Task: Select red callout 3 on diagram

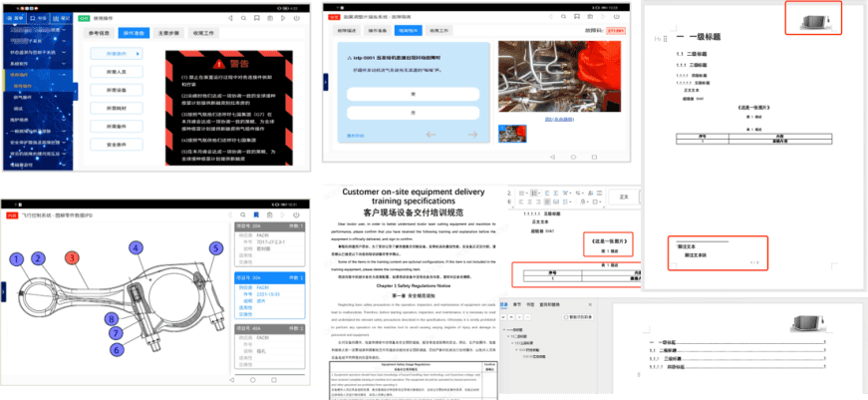Action: (72, 257)
